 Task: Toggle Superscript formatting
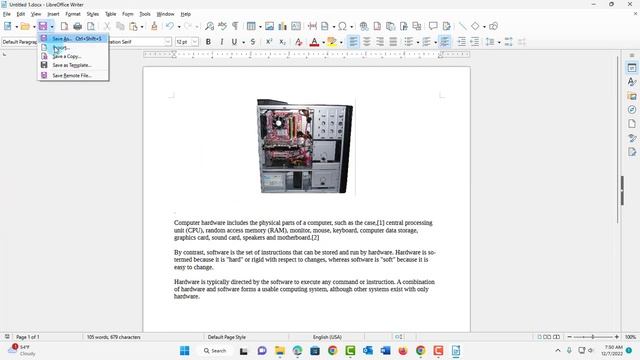tap(269, 42)
